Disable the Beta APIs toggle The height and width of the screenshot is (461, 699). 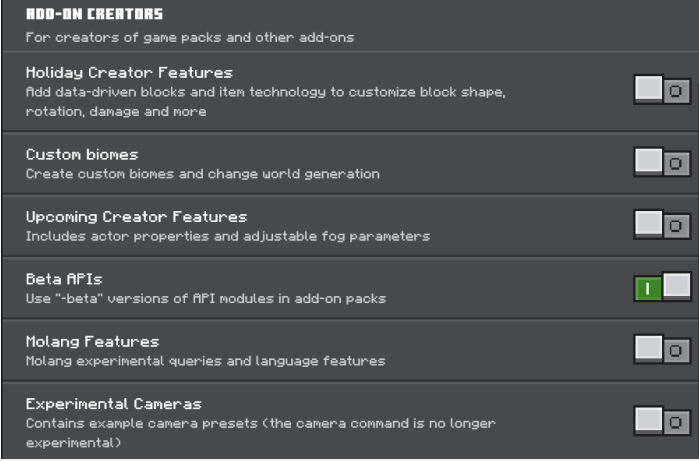[x=662, y=288]
